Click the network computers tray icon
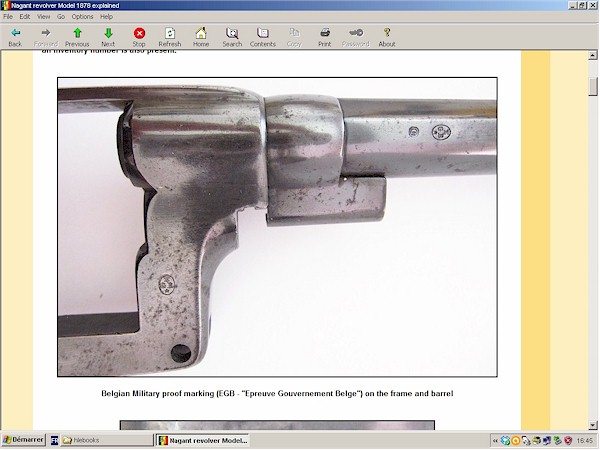The image size is (600, 450). (547, 441)
